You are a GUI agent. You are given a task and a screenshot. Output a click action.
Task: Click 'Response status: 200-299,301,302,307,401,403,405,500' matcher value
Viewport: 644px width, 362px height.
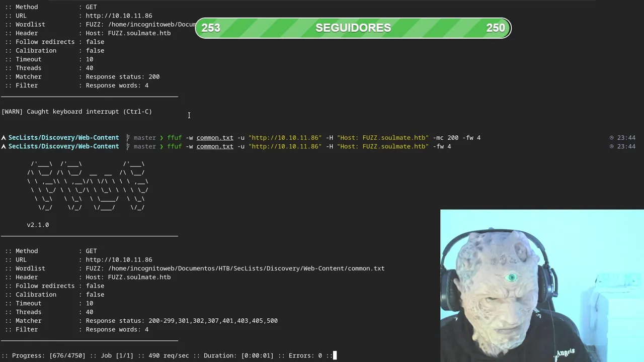click(182, 321)
